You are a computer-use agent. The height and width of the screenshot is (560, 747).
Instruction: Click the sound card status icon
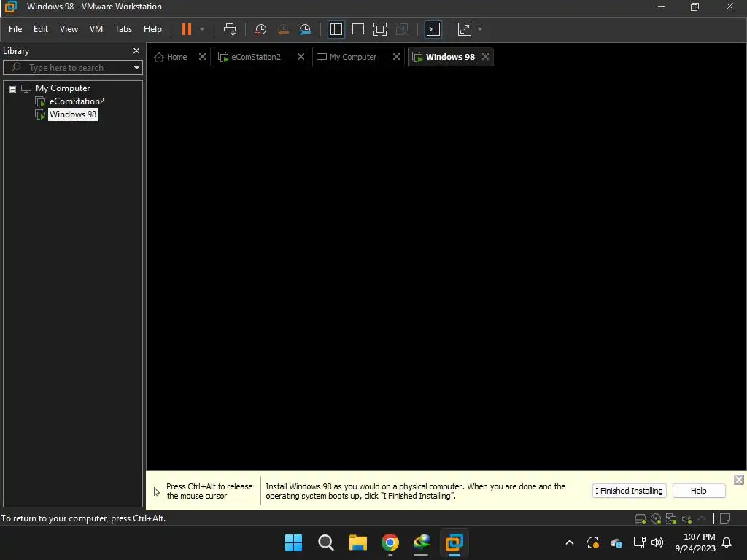686,518
